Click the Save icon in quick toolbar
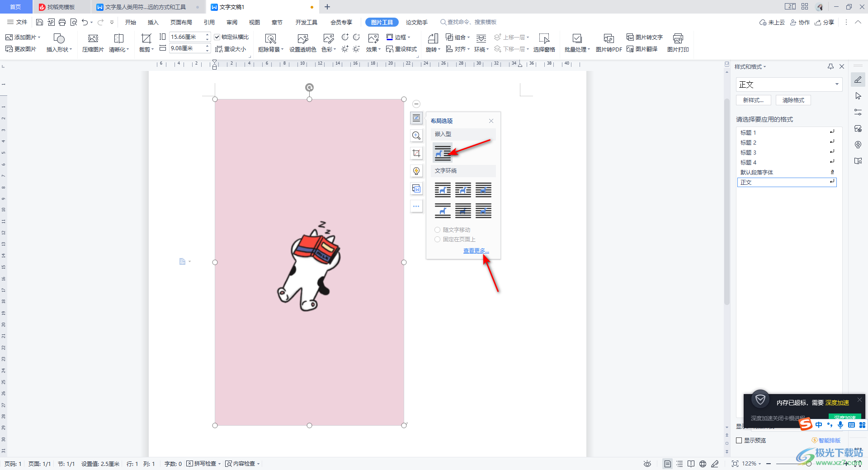This screenshot has height=470, width=868. click(x=39, y=22)
